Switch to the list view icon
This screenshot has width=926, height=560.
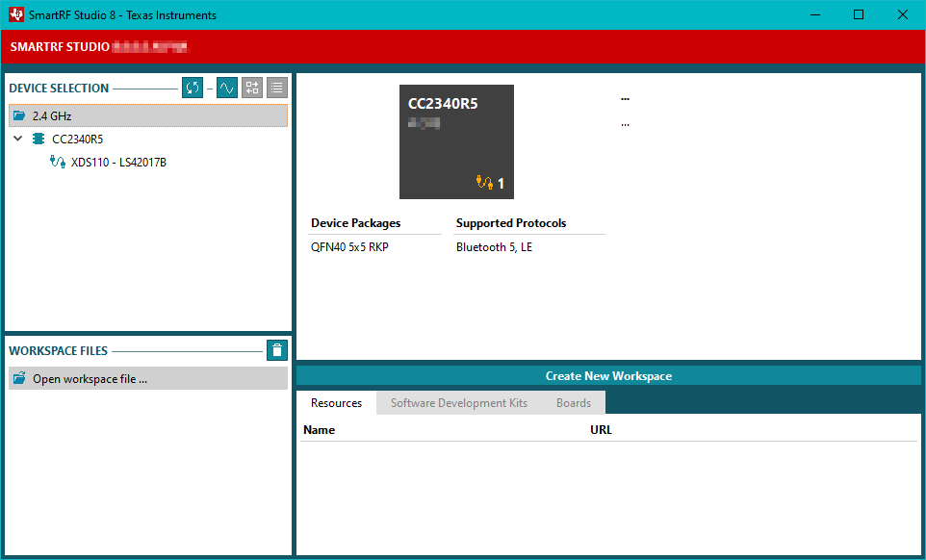pos(277,88)
